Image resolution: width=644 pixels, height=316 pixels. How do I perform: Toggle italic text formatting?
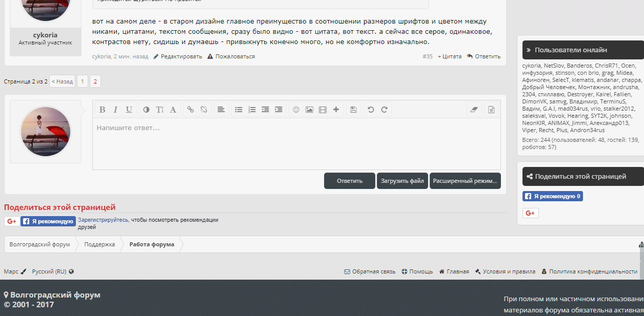(115, 110)
